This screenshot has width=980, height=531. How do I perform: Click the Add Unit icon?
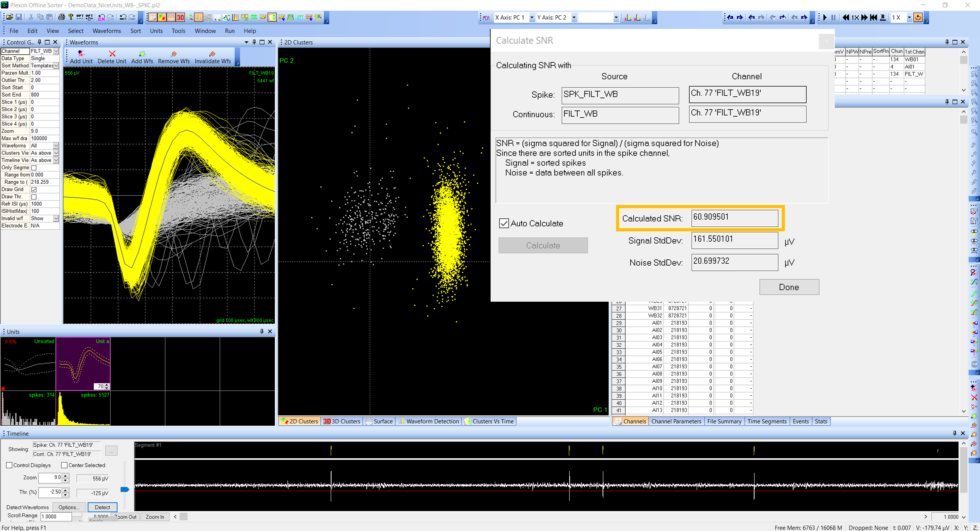point(81,54)
